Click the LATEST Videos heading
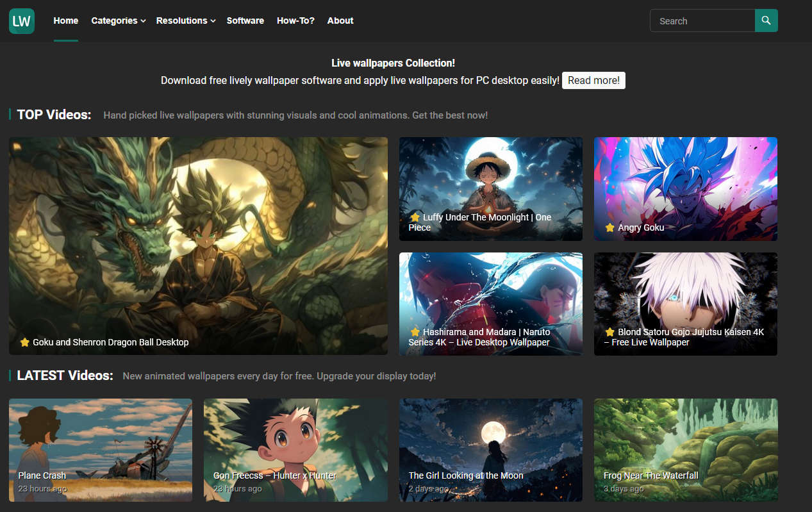Screen dimensions: 812x512 (65, 376)
